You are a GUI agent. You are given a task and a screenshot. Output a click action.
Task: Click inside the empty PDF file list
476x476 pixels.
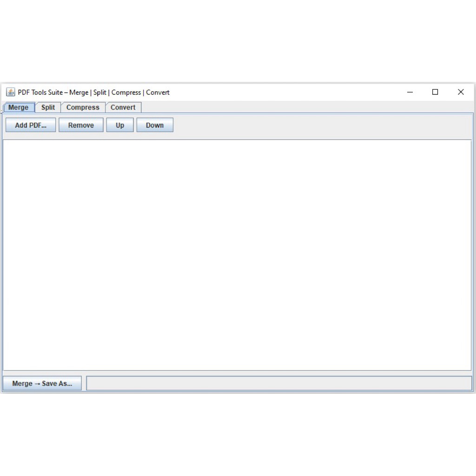tap(237, 256)
